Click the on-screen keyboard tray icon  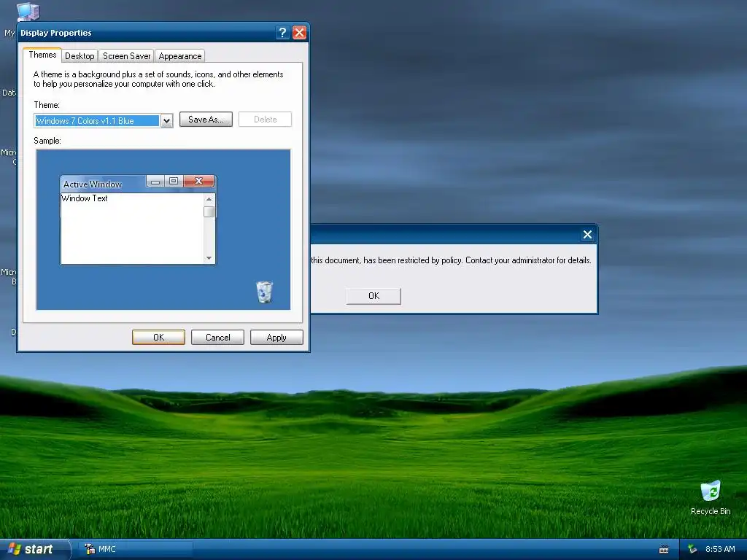tap(664, 550)
